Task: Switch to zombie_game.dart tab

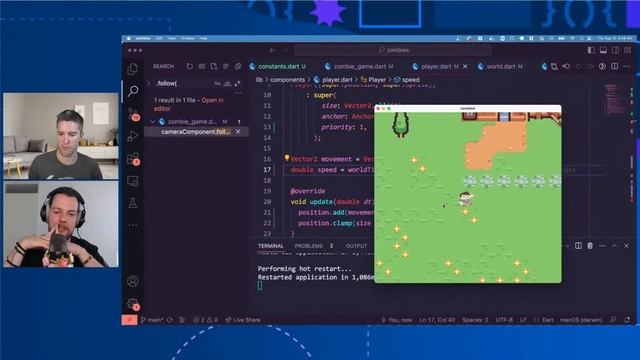Action: click(359, 66)
